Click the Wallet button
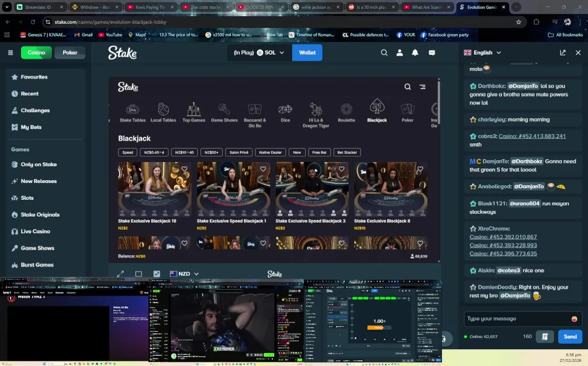The image size is (588, 366). [x=307, y=52]
